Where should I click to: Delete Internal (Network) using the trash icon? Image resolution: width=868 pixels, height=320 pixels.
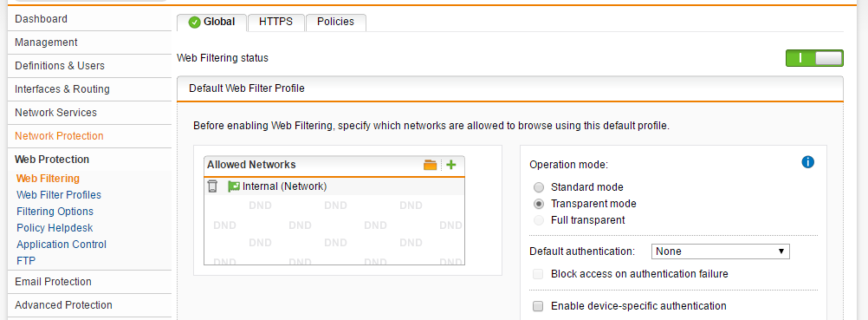point(212,186)
